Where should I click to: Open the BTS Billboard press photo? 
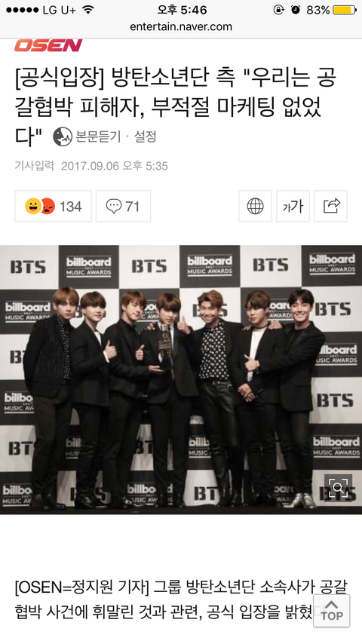181,379
